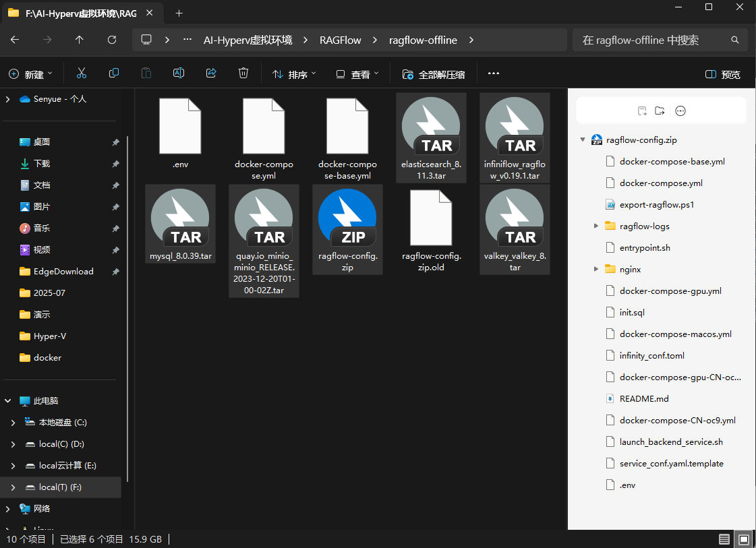The width and height of the screenshot is (756, 548).
Task: Click the navigation pane vertical scrollbar
Action: pos(127,309)
